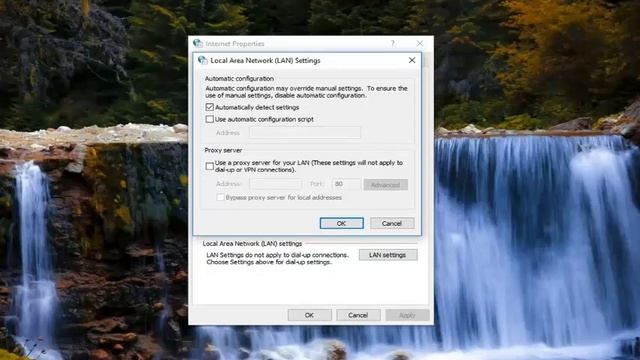This screenshot has width=640, height=360.
Task: Enable Use automatic configuration script checkbox
Action: [209, 119]
